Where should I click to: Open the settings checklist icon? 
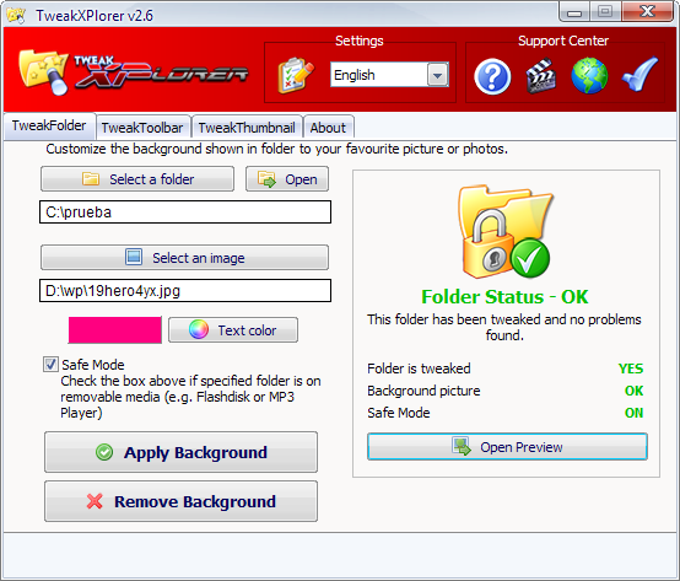point(296,75)
